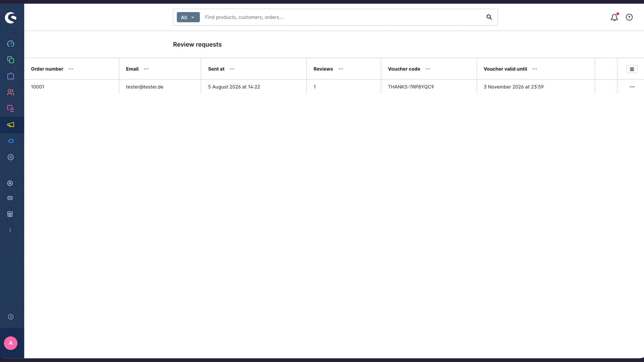Screen dimensions: 644x362
Task: Open the user avatar A menu
Action: 11,343
